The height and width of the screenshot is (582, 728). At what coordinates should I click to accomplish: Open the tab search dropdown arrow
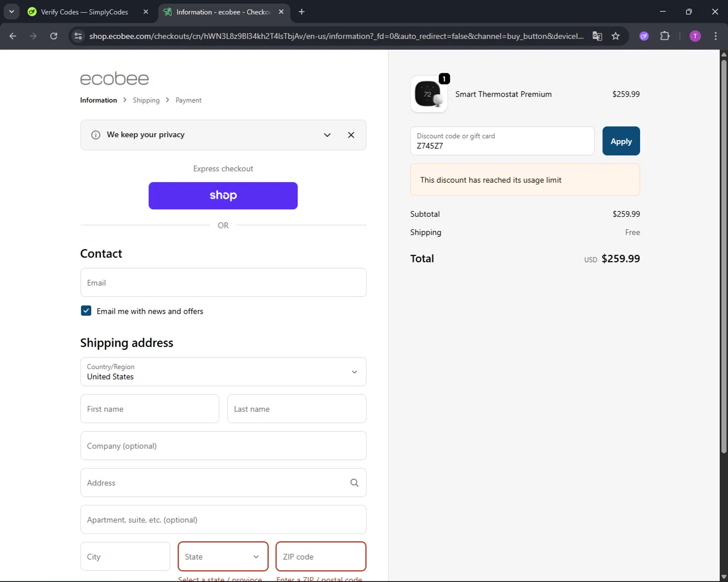tap(11, 12)
